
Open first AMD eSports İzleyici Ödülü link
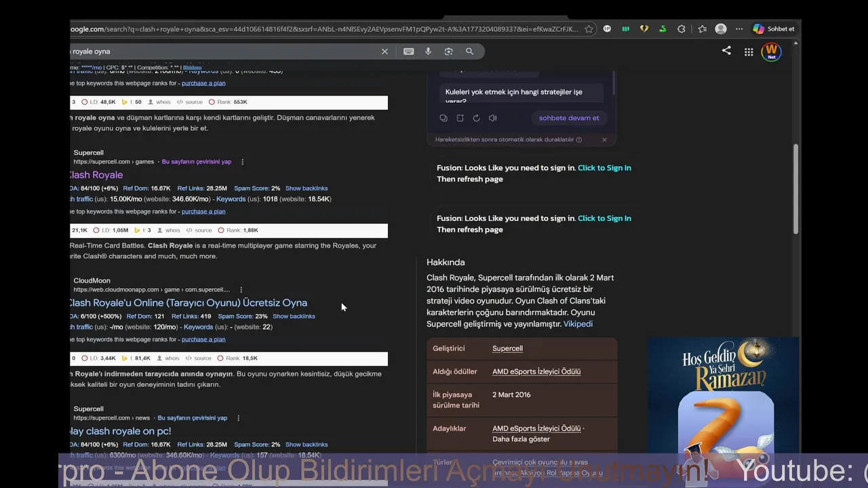tap(536, 371)
